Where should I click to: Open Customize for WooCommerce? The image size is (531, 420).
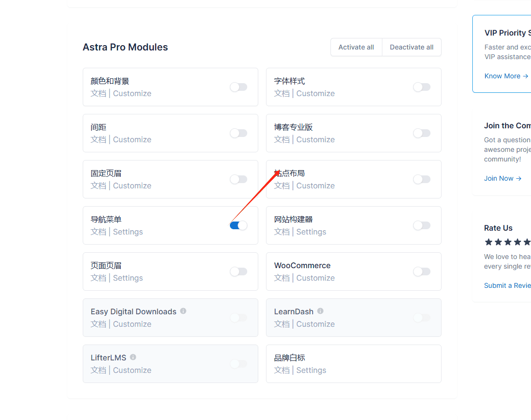click(x=316, y=278)
